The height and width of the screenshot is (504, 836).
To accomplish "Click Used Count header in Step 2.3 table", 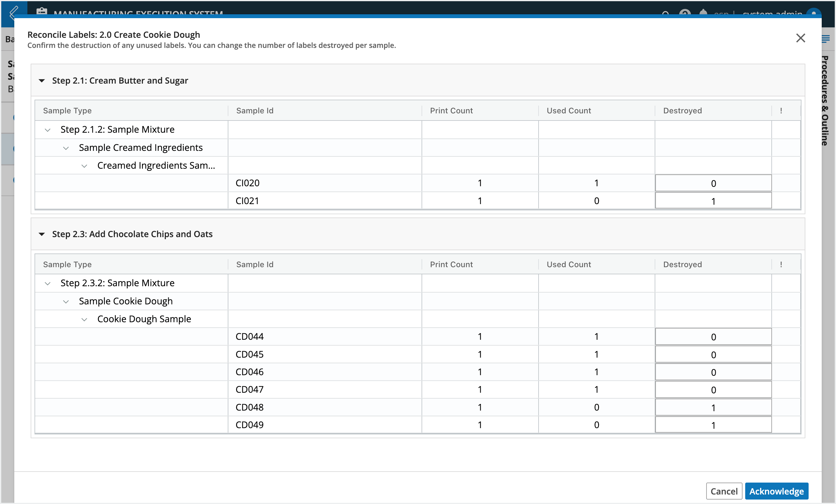I will point(569,264).
